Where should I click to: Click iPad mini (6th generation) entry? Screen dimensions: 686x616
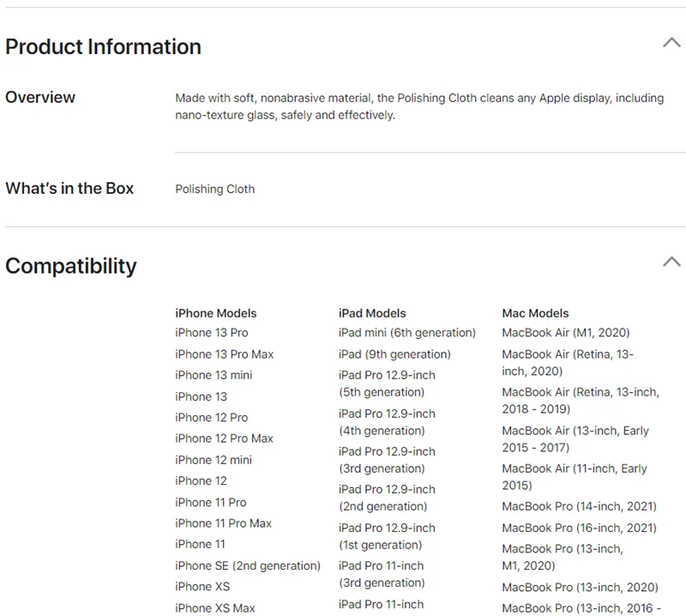pyautogui.click(x=407, y=332)
